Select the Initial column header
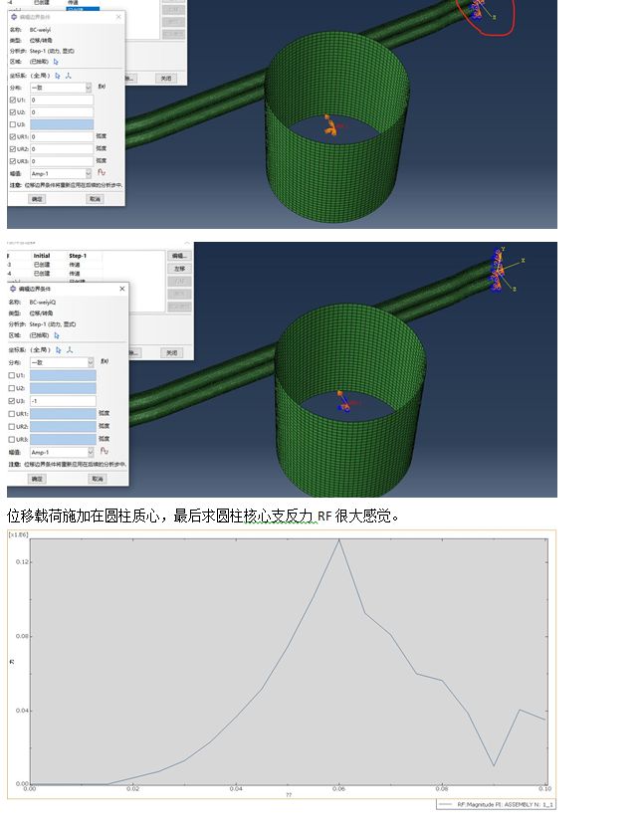644x829 pixels. pyautogui.click(x=42, y=256)
